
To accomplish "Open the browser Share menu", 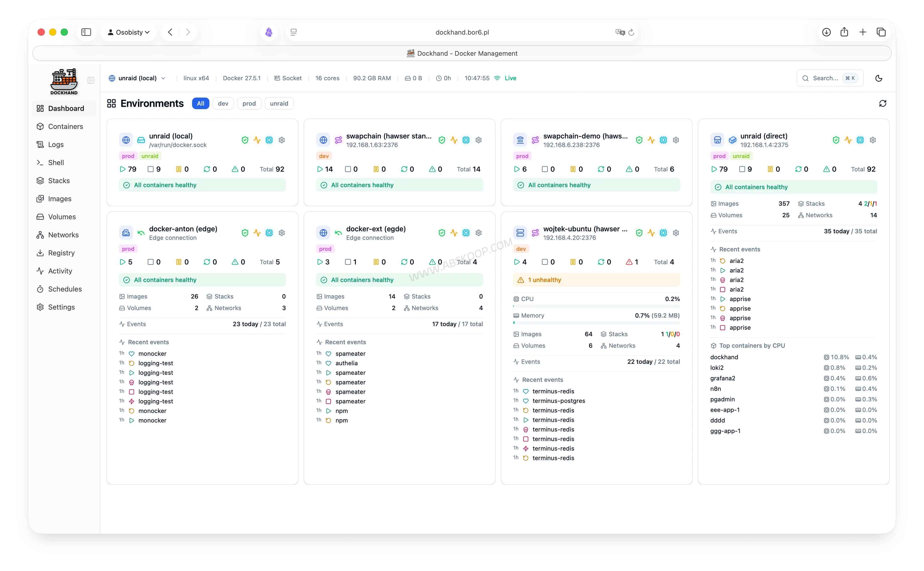I will (x=844, y=32).
